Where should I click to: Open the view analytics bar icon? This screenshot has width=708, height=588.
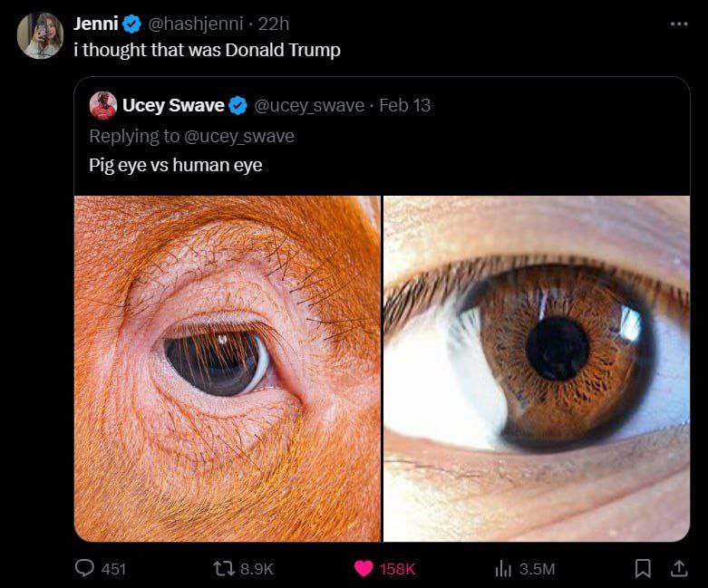coord(503,568)
